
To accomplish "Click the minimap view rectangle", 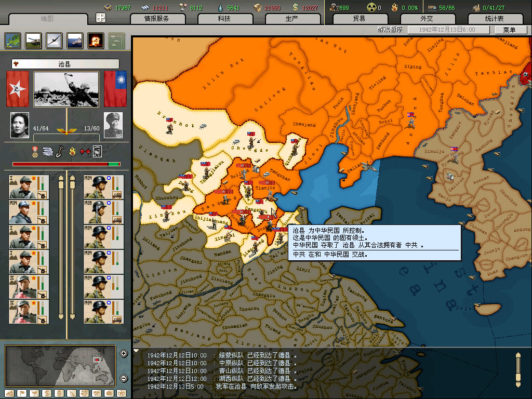I will 97,360.
